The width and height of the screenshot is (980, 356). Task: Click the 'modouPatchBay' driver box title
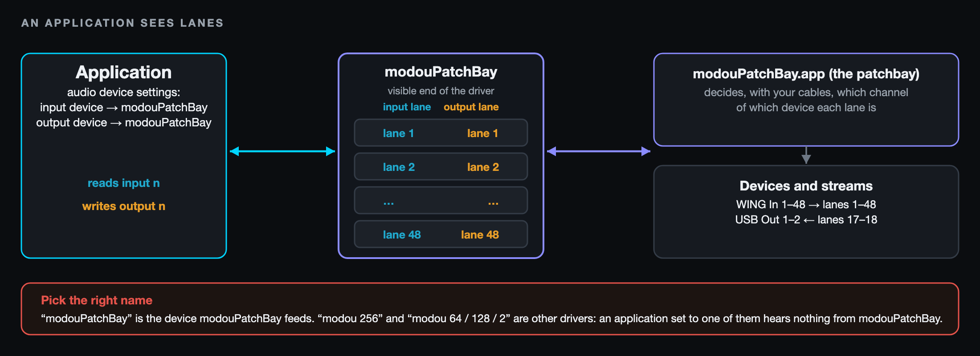pos(441,72)
